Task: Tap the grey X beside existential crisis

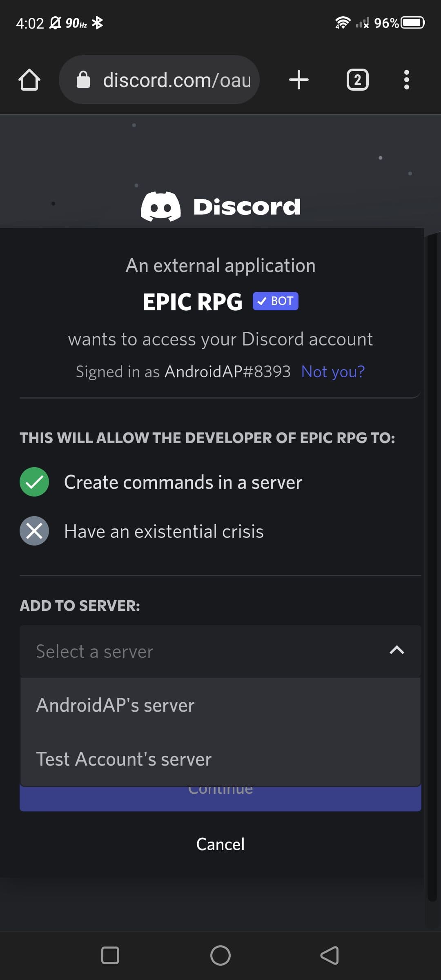Action: coord(34,531)
